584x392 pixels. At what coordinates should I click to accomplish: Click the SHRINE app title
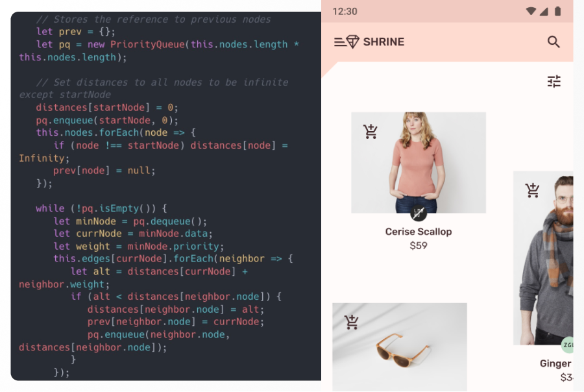coord(383,42)
